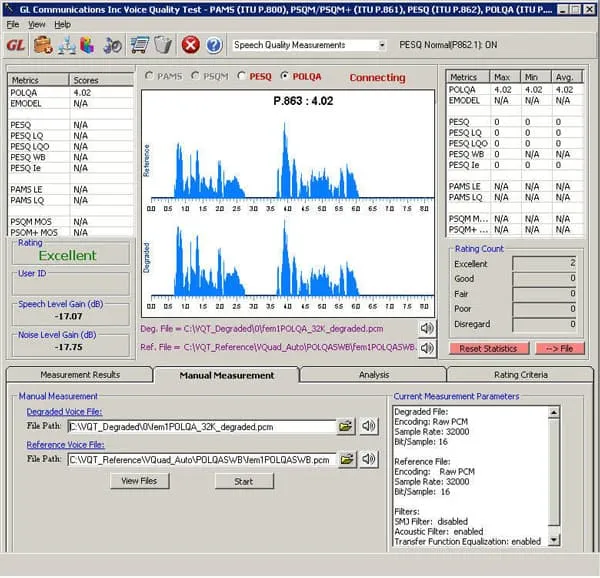600x578 pixels.
Task: Open the View menu
Action: pos(36,24)
